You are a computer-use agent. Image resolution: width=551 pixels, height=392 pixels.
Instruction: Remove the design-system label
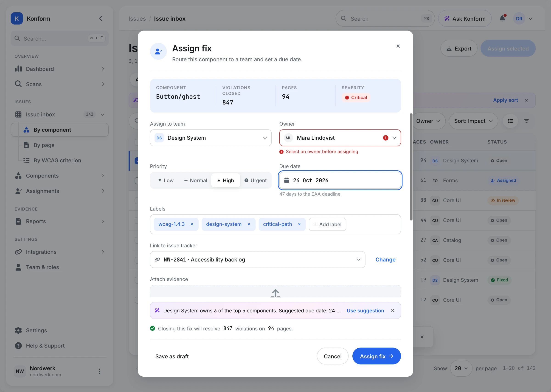[x=249, y=224]
